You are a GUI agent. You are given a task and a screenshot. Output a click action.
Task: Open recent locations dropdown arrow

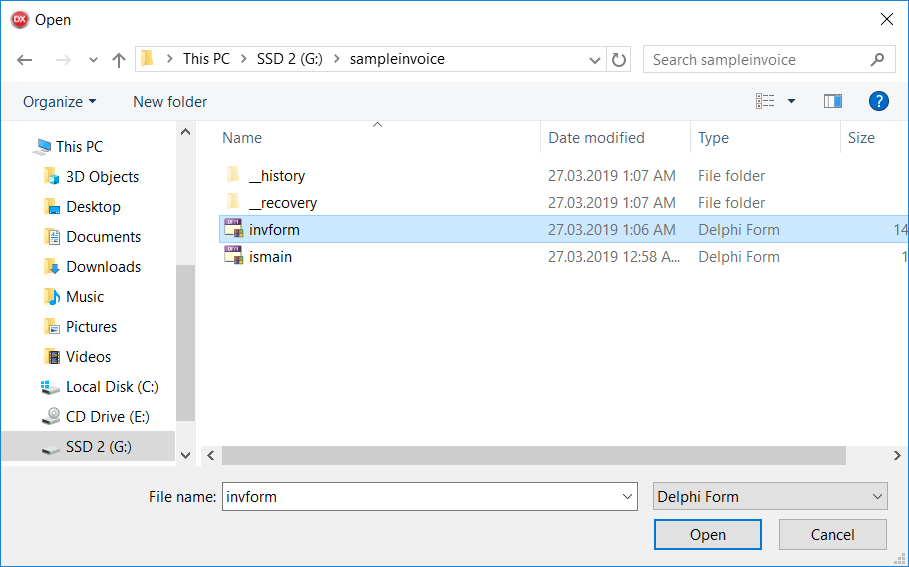(93, 60)
